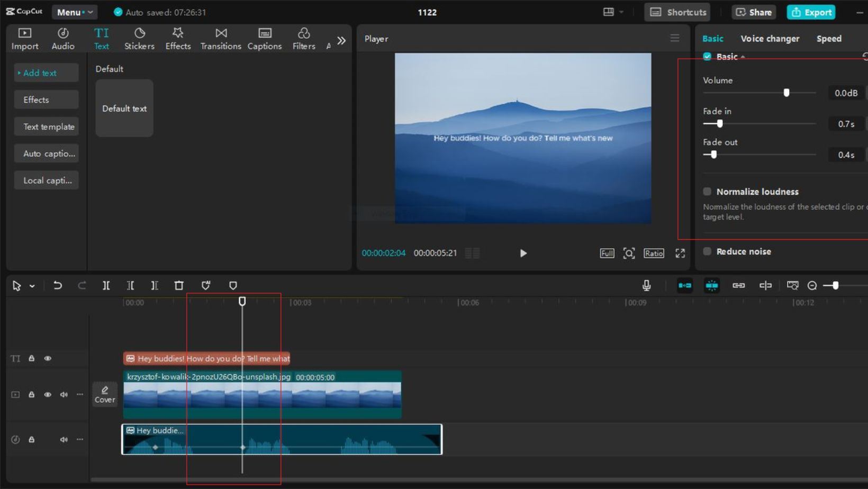Switch to the Speed tab
This screenshot has width=868, height=489.
[829, 39]
